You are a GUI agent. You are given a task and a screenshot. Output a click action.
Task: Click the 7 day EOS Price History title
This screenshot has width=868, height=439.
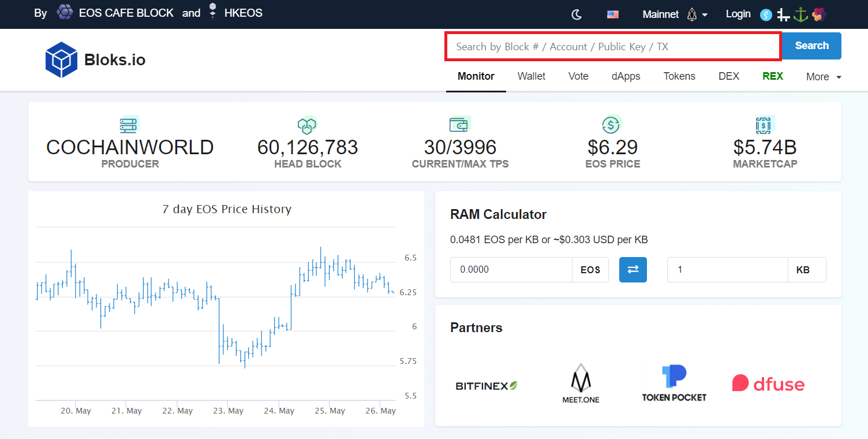227,209
